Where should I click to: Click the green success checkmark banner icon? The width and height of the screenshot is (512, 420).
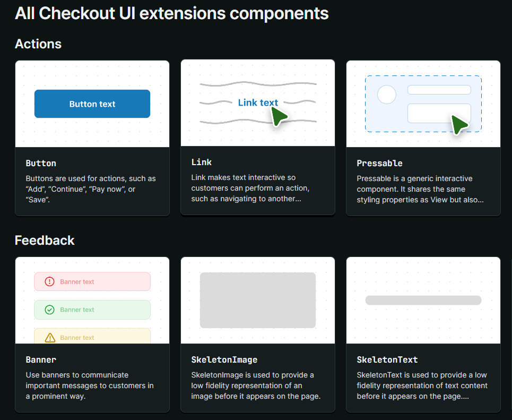(50, 310)
